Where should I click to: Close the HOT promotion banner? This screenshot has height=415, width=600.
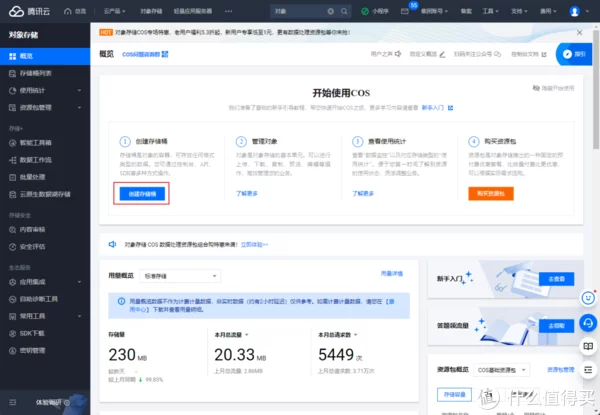pos(579,33)
